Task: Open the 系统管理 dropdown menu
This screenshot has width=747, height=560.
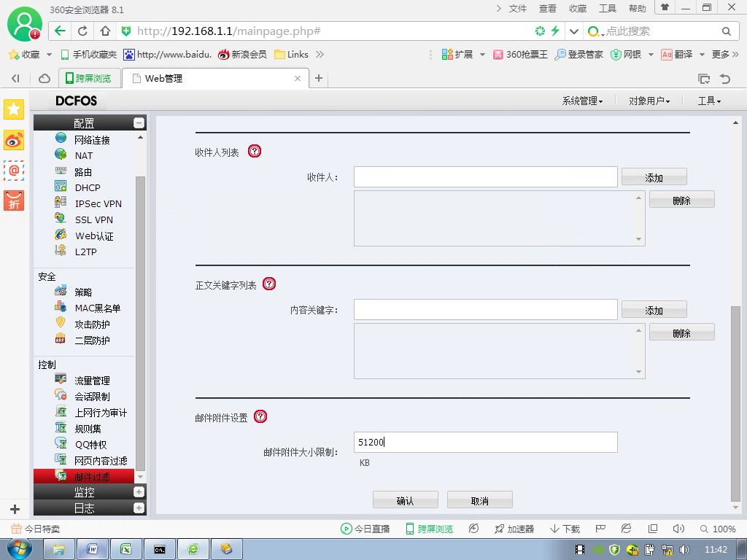Action: (x=582, y=101)
